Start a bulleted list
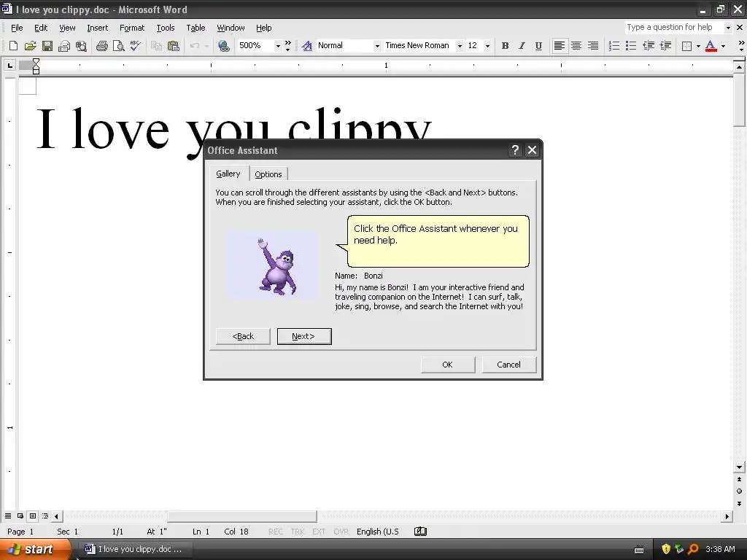 pyautogui.click(x=631, y=46)
